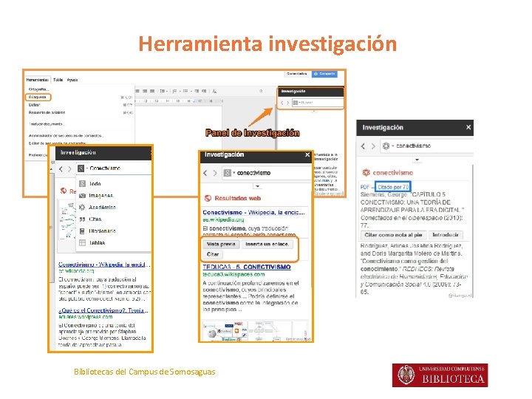Click the blue Compartir button
The image size is (532, 399).
[x=324, y=74]
